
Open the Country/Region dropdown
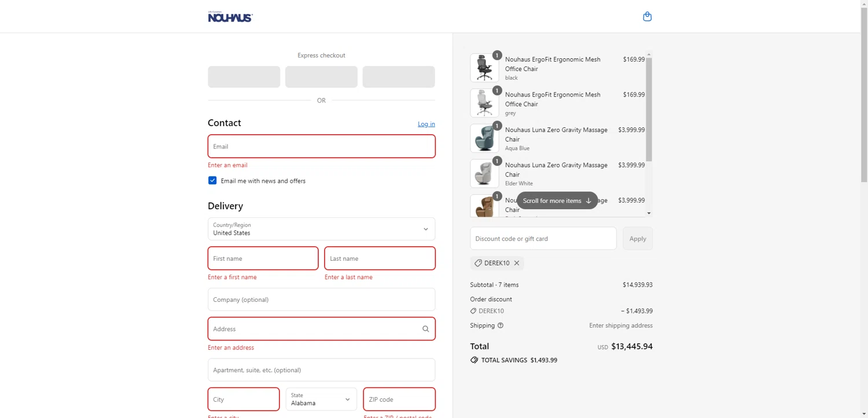click(x=321, y=229)
